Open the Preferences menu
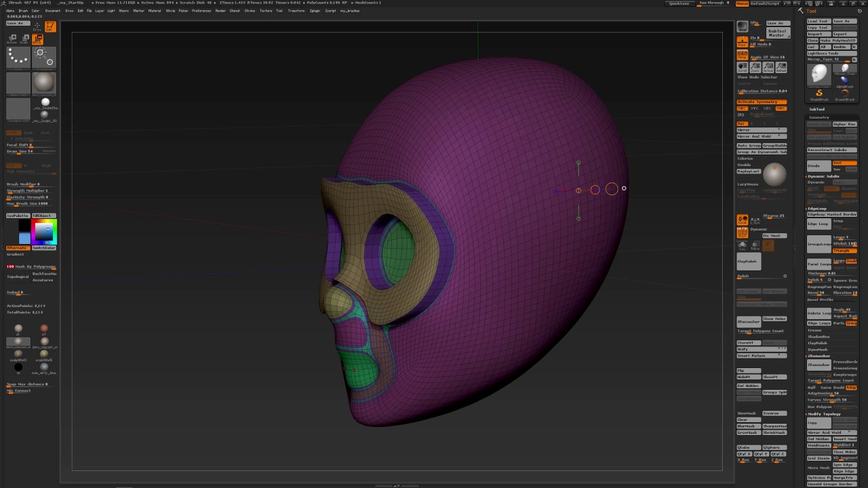Screen dimensions: 868x488 201,11
